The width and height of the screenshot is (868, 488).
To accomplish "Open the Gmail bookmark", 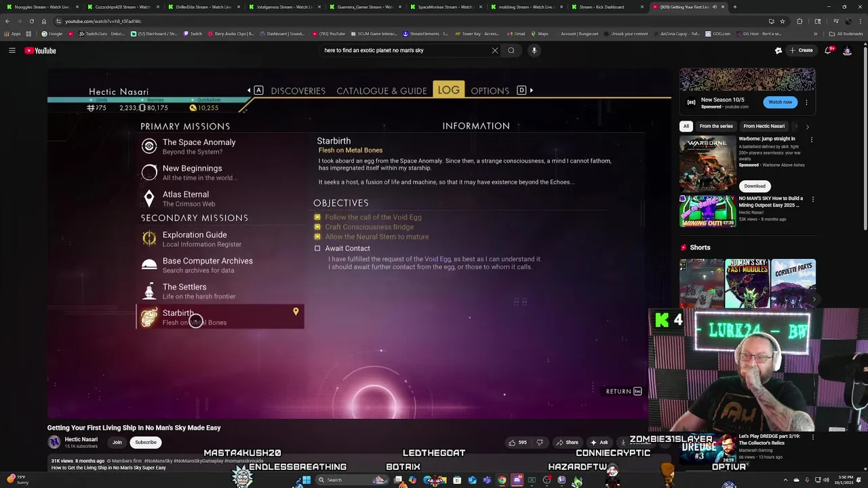I will click(x=516, y=33).
